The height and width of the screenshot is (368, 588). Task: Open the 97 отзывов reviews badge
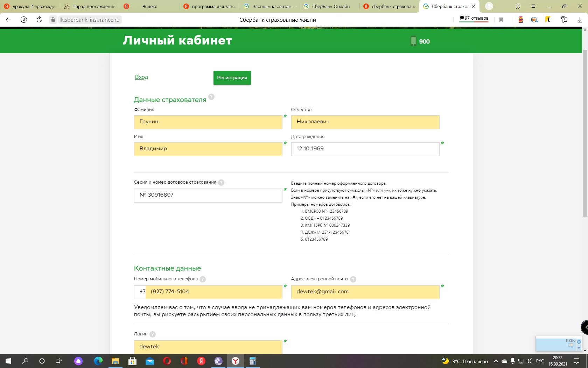click(x=474, y=18)
